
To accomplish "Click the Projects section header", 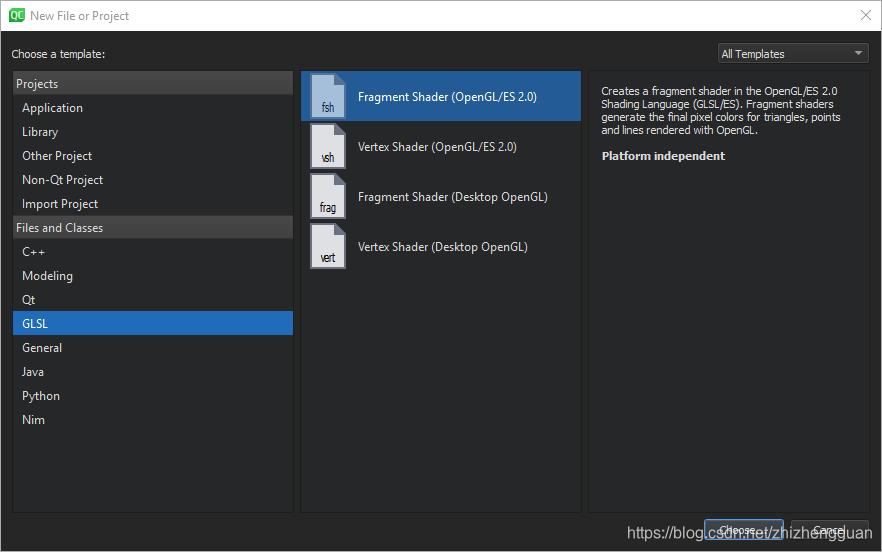I will (153, 83).
